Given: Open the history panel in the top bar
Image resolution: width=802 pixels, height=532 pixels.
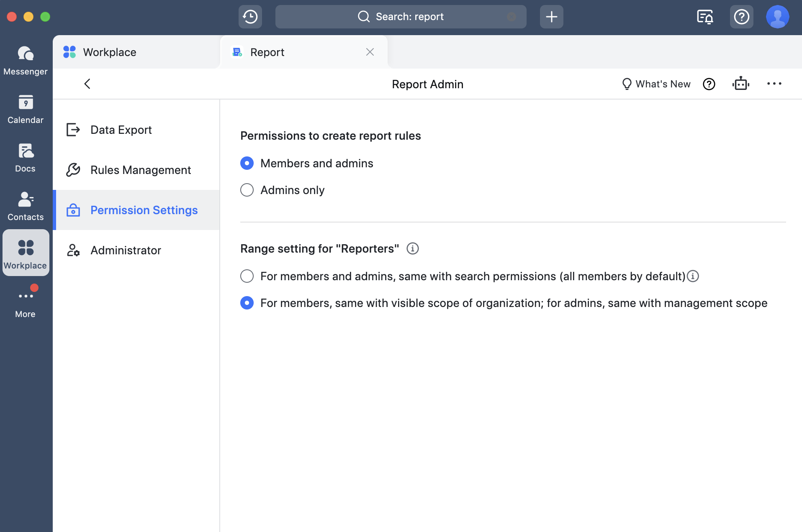Looking at the screenshot, I should pyautogui.click(x=250, y=16).
